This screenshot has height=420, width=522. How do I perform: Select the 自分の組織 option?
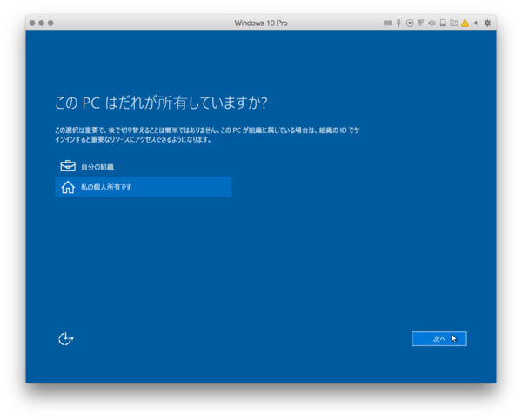(x=144, y=167)
